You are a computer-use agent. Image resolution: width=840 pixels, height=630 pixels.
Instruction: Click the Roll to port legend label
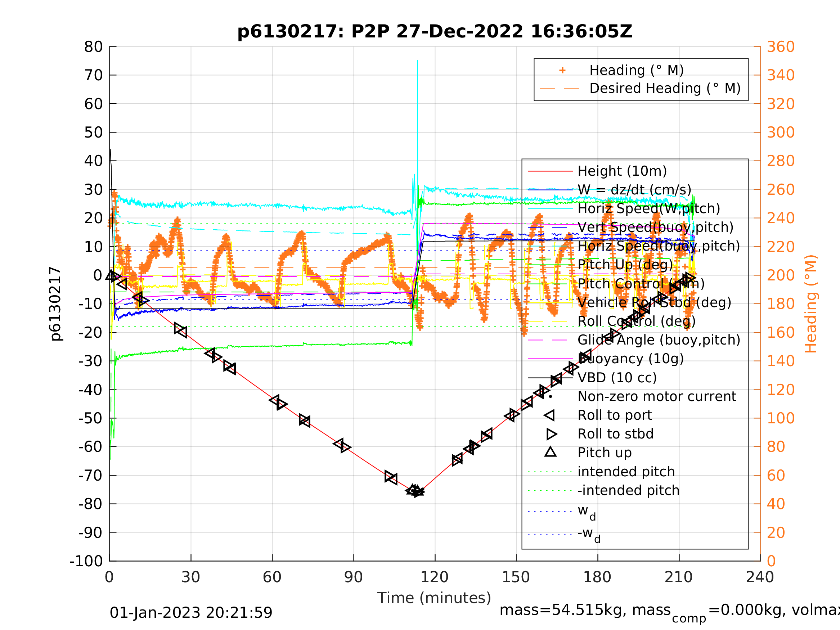pyautogui.click(x=615, y=415)
